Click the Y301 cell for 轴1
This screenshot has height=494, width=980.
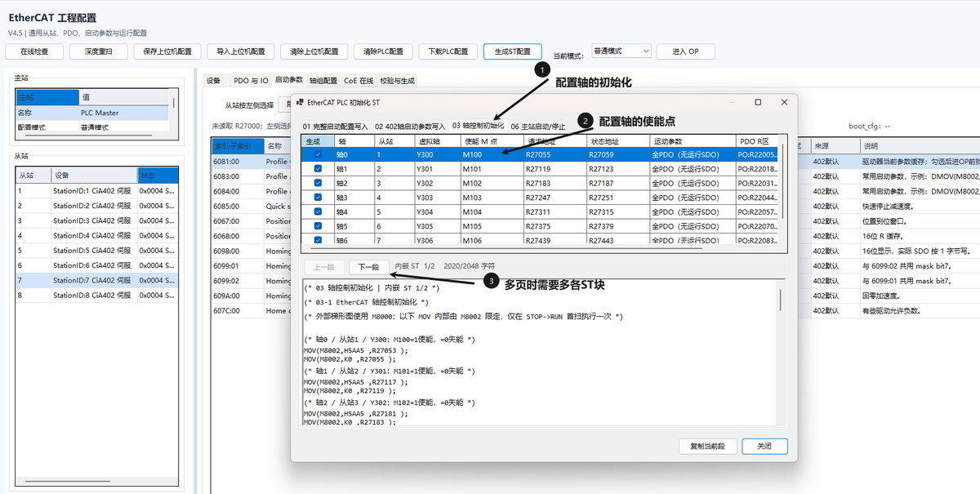pyautogui.click(x=437, y=169)
